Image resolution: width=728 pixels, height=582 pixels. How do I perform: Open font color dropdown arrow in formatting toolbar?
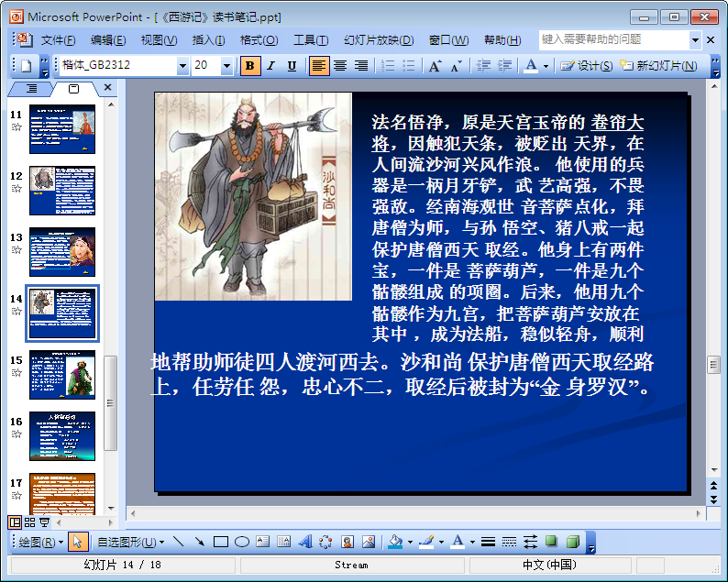tap(546, 66)
